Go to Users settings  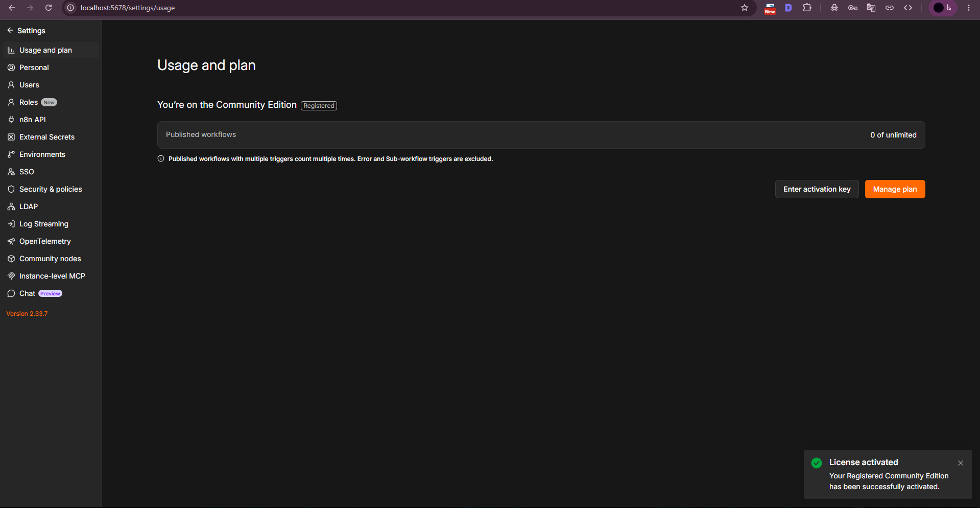[51, 85]
